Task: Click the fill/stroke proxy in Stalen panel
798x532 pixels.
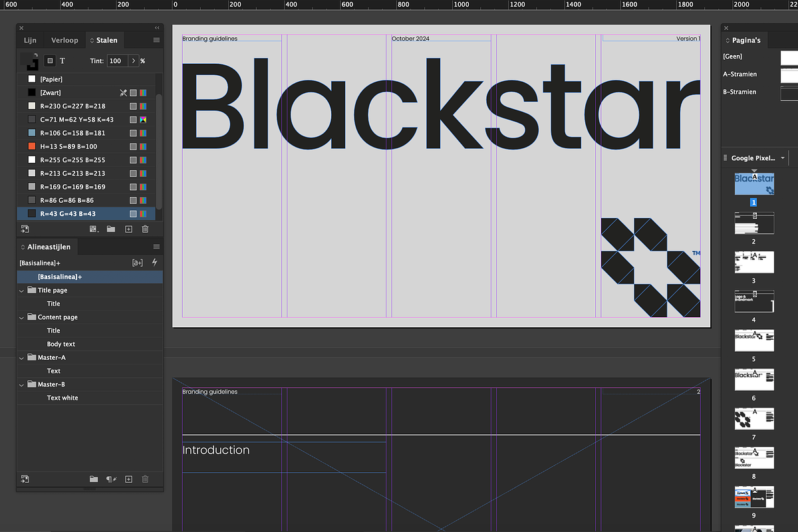Action: pyautogui.click(x=29, y=61)
